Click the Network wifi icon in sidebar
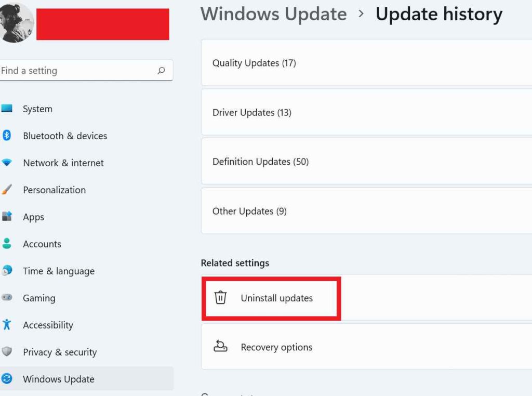Screen dimensions: 532x396 pos(6,162)
